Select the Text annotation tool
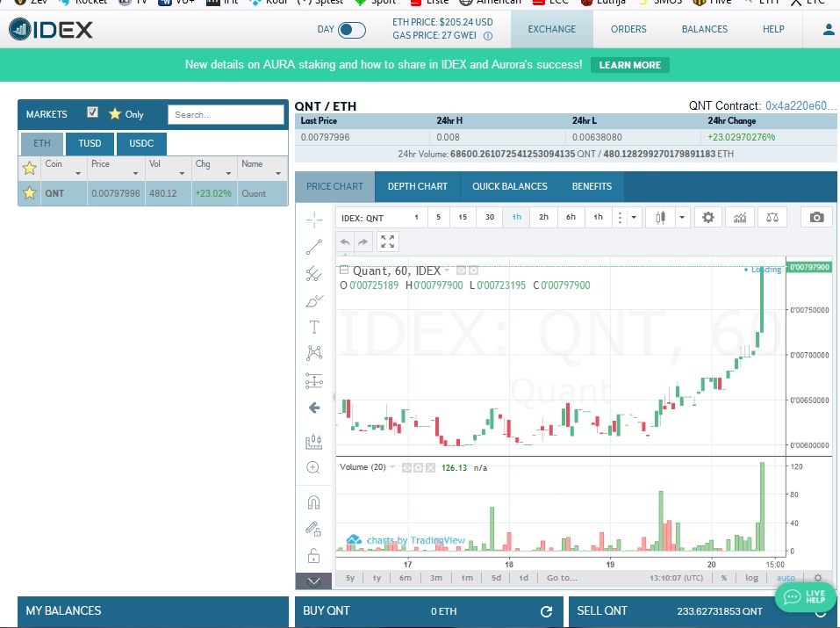This screenshot has width=840, height=628. pyautogui.click(x=314, y=327)
